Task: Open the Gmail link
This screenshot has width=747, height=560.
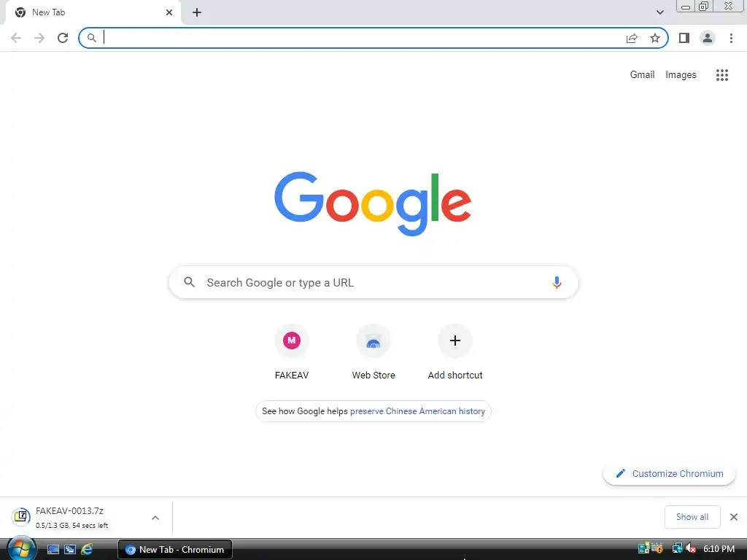Action: (642, 75)
